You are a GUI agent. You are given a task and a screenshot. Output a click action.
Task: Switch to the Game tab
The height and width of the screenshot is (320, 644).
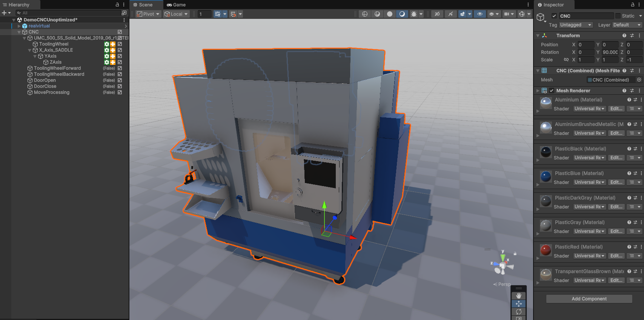tap(176, 5)
